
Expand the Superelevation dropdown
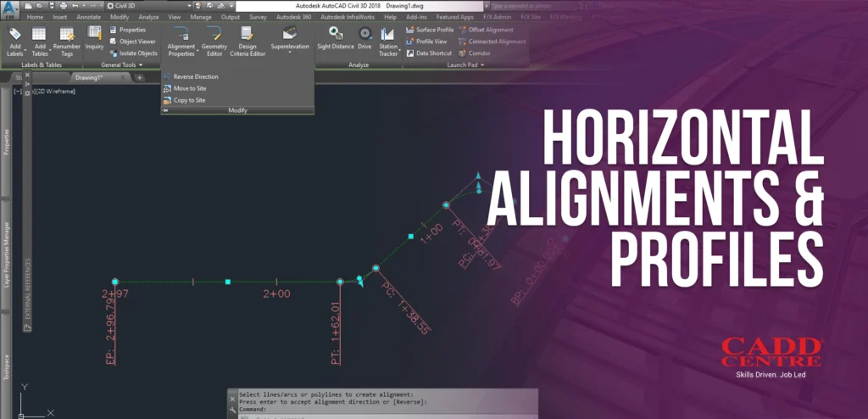pos(290,52)
